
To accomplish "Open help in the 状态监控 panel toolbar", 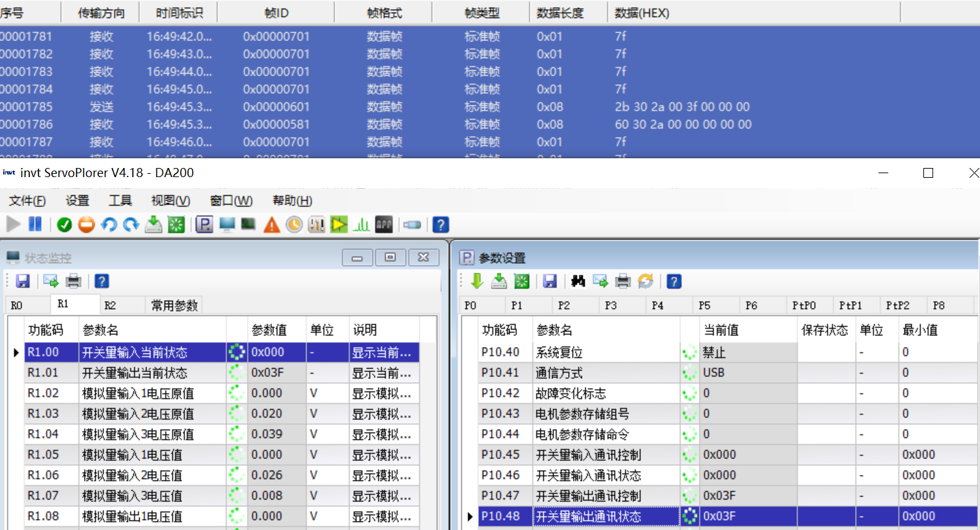I will [102, 281].
